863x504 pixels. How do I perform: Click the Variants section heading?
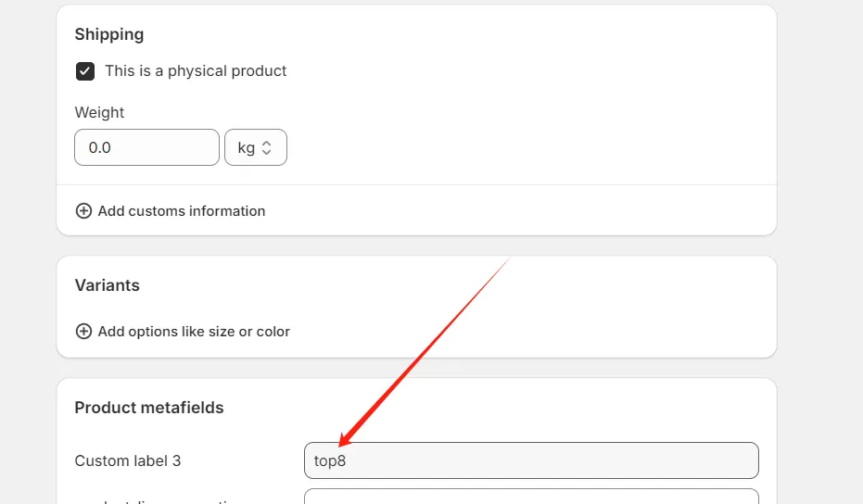point(108,285)
